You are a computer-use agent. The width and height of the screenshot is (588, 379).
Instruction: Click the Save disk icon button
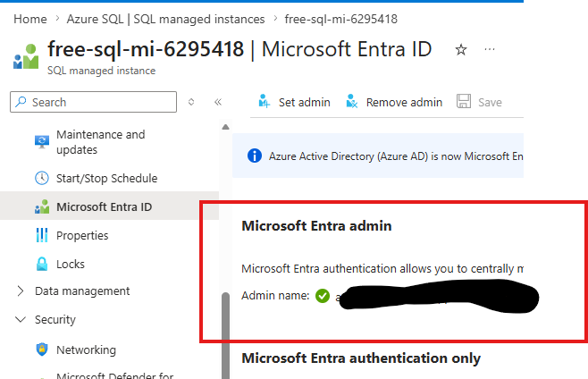click(x=464, y=102)
